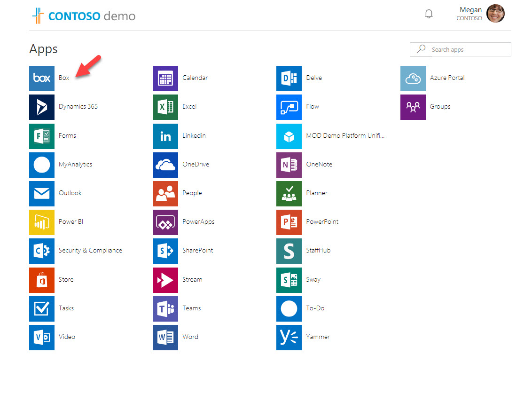Choose the Groups text link
Image resolution: width=532 pixels, height=418 pixels.
pos(440,107)
